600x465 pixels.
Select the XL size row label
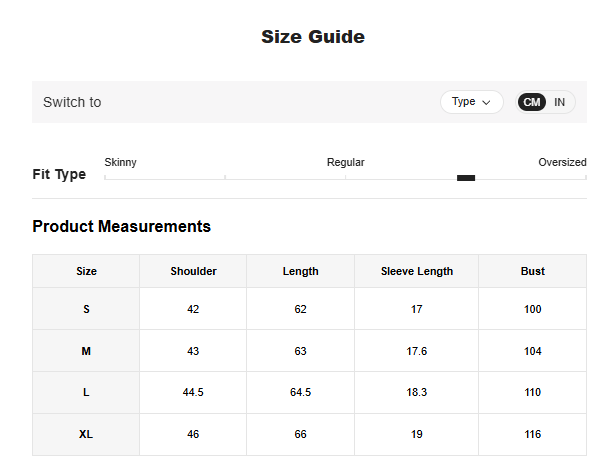click(x=86, y=434)
